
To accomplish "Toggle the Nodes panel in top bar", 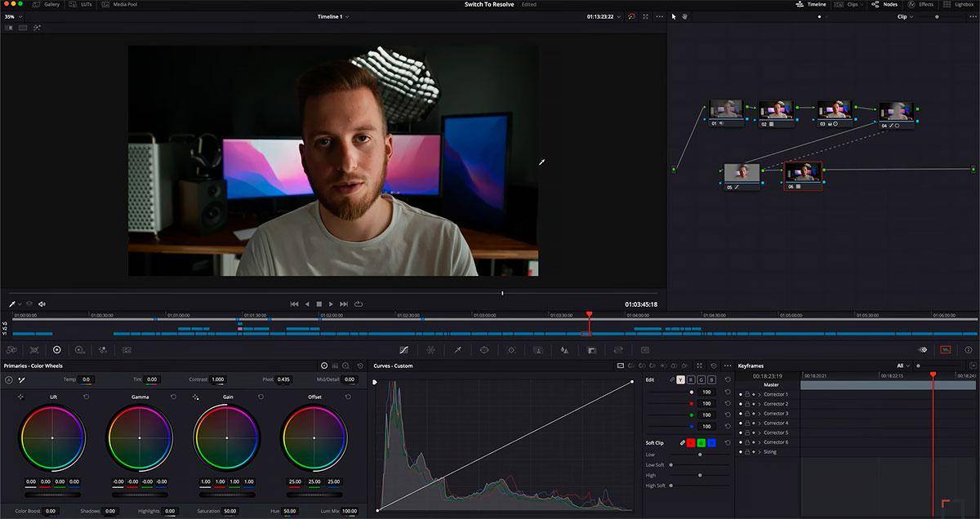I will tap(884, 4).
